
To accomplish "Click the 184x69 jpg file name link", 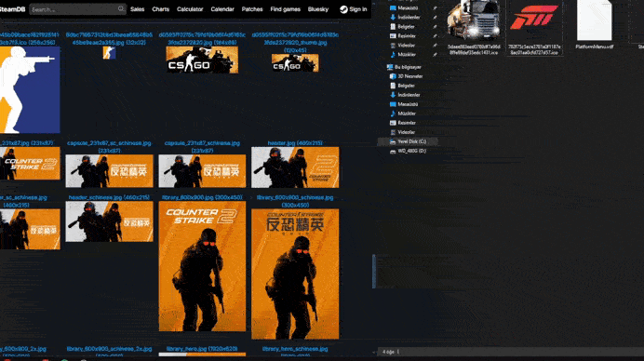I will point(202,38).
